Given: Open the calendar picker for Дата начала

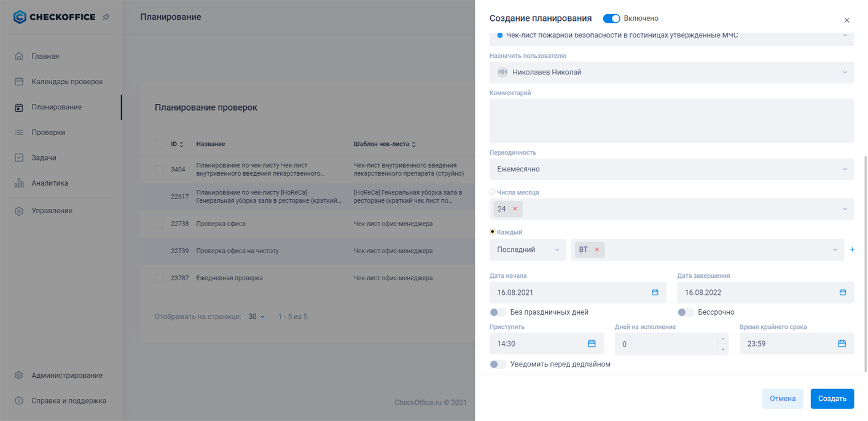Looking at the screenshot, I should point(654,292).
